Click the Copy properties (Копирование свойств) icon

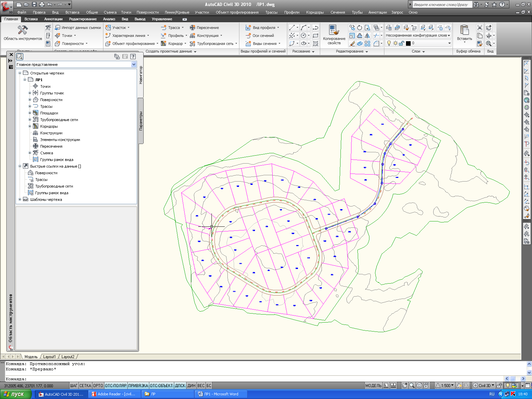[x=334, y=30]
